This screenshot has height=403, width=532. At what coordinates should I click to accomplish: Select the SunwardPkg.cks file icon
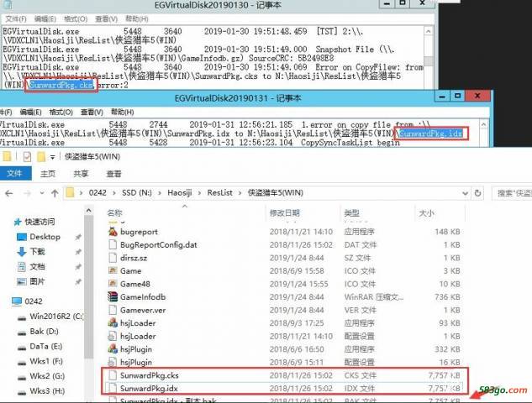[113, 375]
